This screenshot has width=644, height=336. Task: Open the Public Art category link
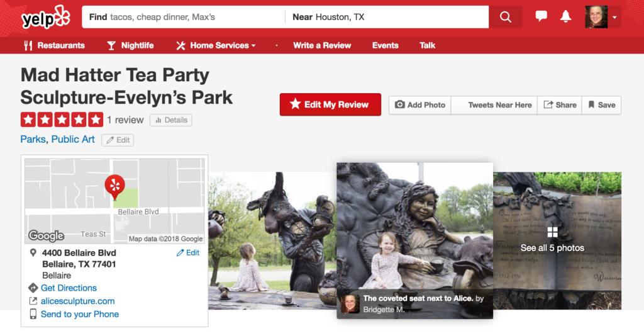point(73,139)
